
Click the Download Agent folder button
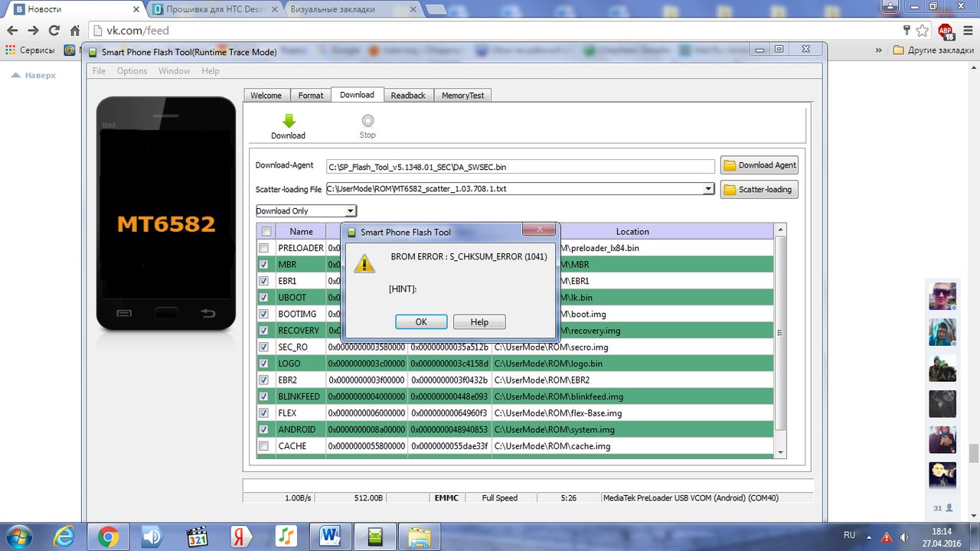[x=759, y=165]
